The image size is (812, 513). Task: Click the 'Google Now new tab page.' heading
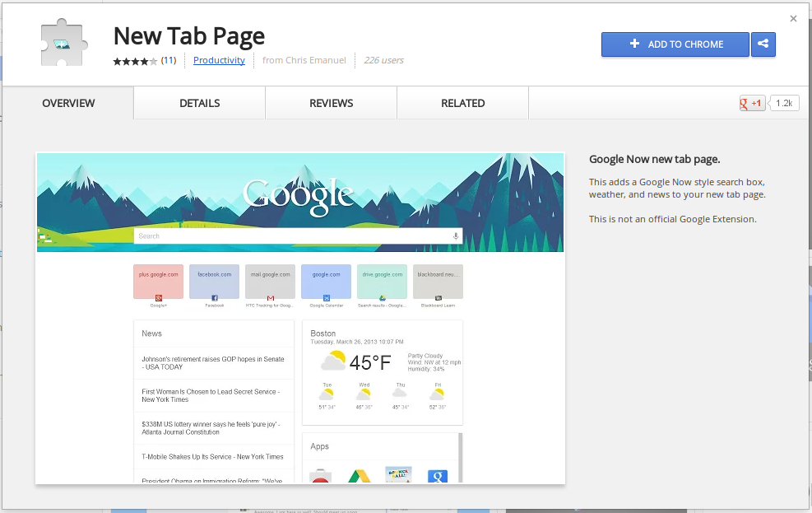pos(655,159)
